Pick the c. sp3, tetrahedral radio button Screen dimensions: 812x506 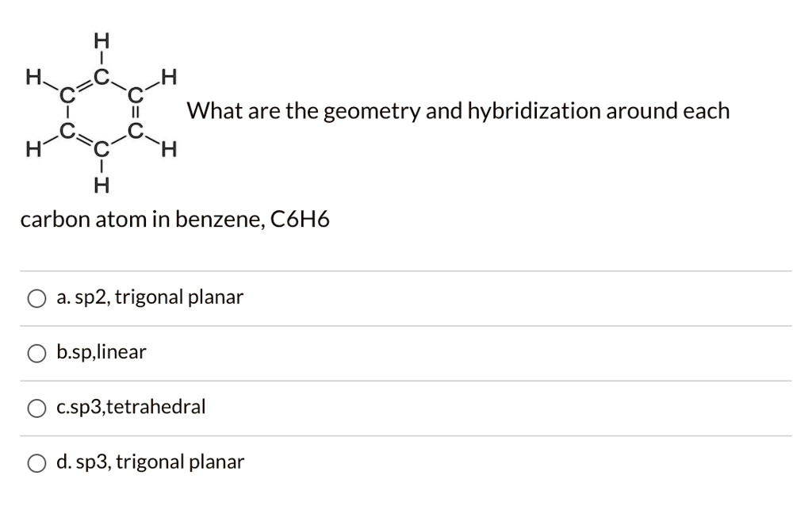[36, 408]
